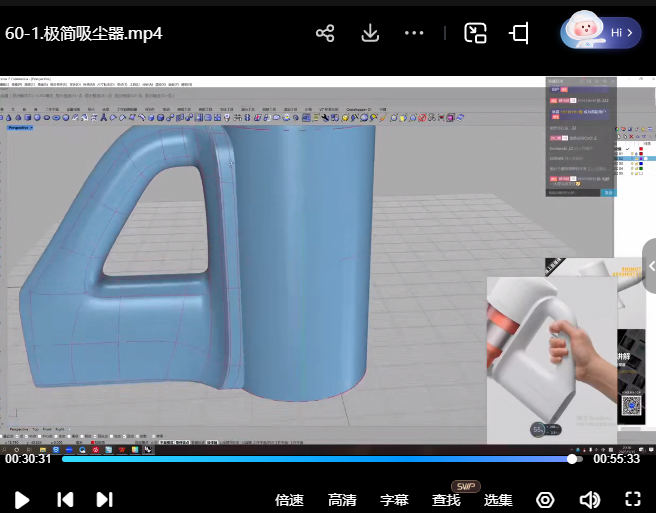Viewport: 656px width, 513px height.
Task: Toggle fullscreen mode
Action: pyautogui.click(x=632, y=499)
